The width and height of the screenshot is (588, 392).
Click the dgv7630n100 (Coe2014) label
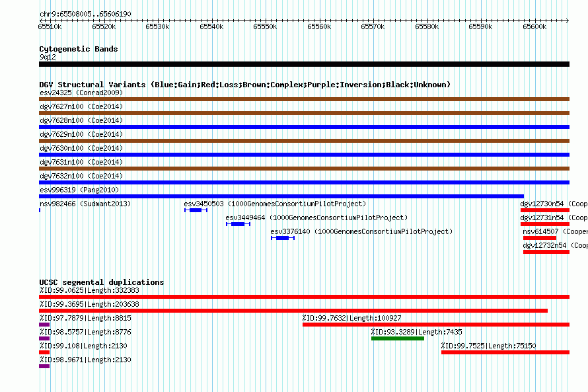click(x=81, y=148)
